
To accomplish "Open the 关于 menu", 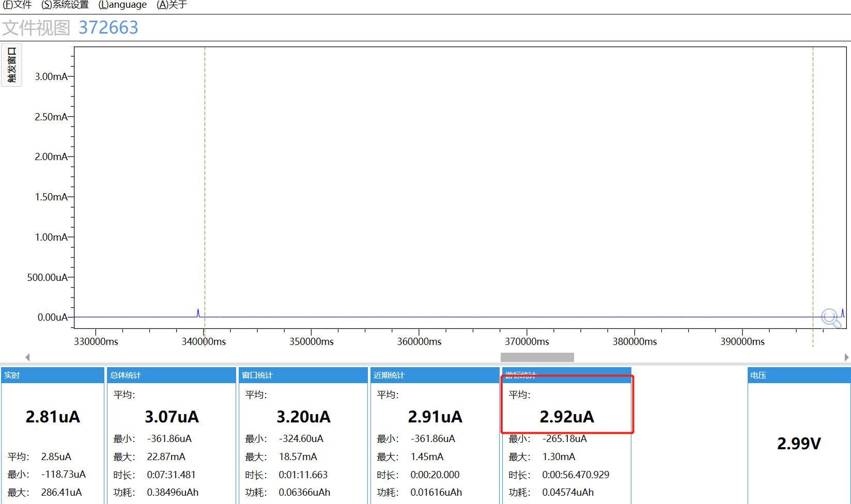I will click(172, 5).
